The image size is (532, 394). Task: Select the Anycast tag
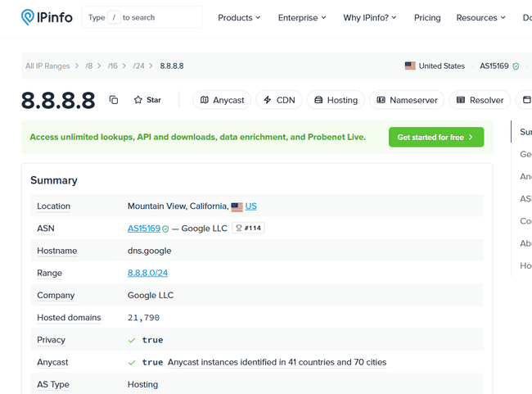click(x=222, y=100)
